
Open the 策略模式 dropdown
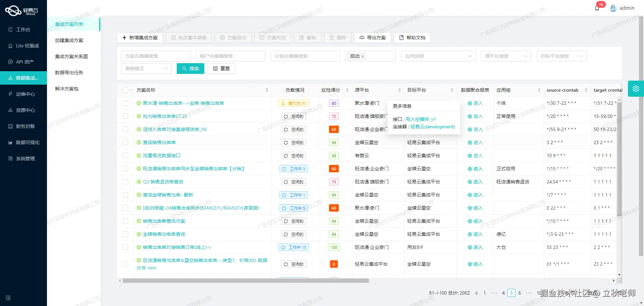pyautogui.click(x=146, y=69)
